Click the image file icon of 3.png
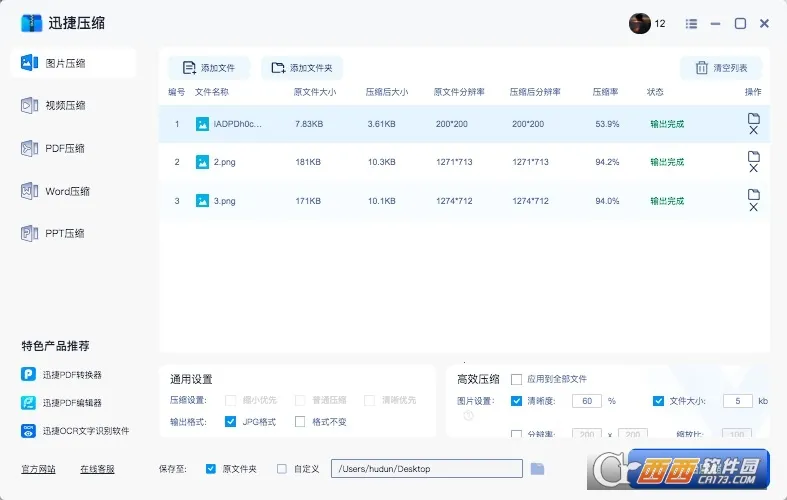 tap(202, 201)
